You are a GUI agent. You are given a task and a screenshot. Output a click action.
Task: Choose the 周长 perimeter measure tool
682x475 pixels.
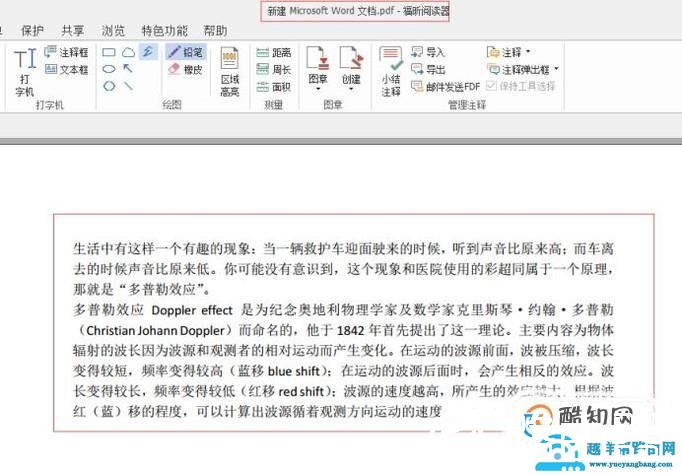tap(274, 70)
